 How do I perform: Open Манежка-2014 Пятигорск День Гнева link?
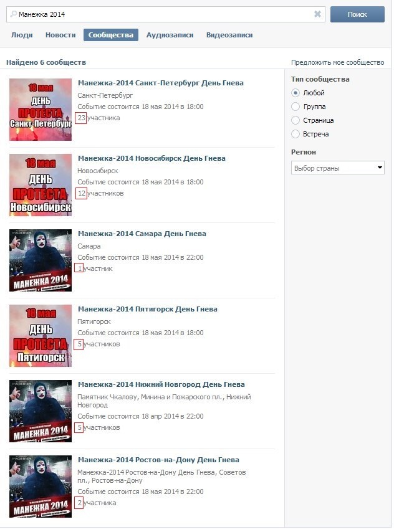point(147,309)
